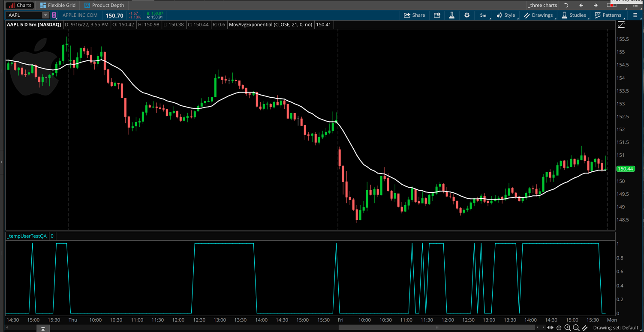Click the back left arrow icon

click(581, 5)
